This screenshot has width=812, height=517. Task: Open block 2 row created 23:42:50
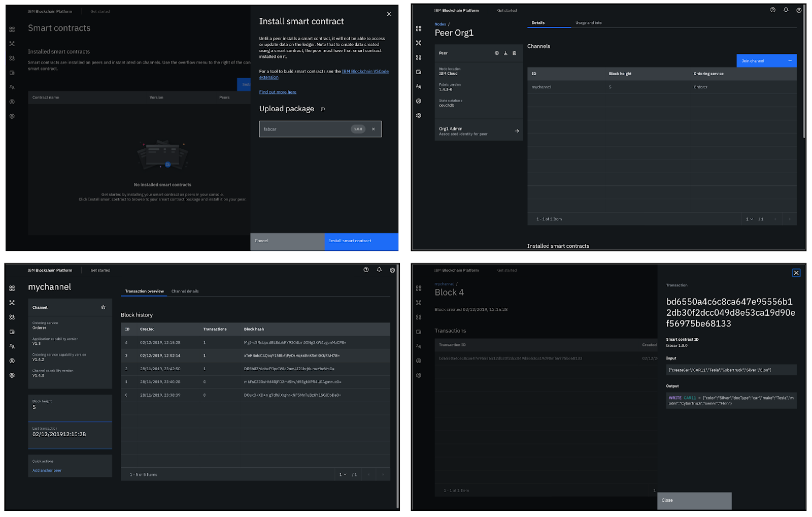[x=255, y=369]
